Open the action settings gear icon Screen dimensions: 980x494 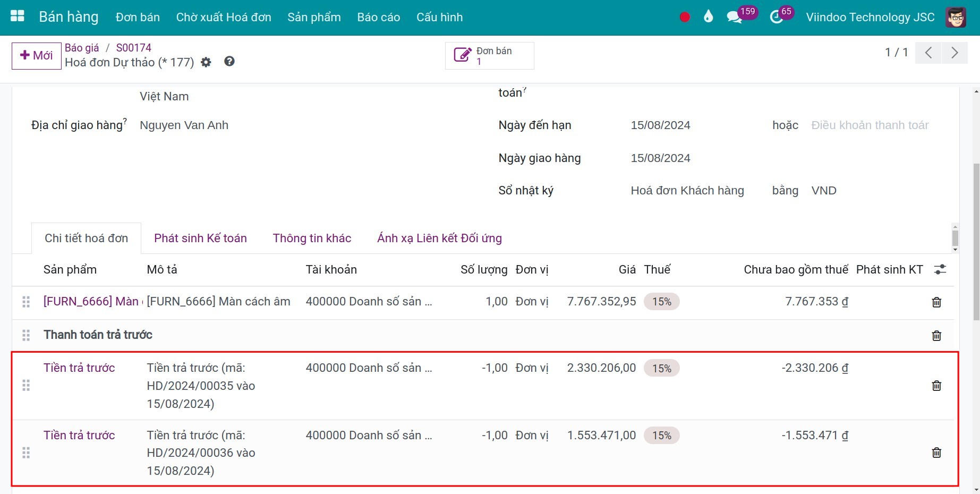206,62
